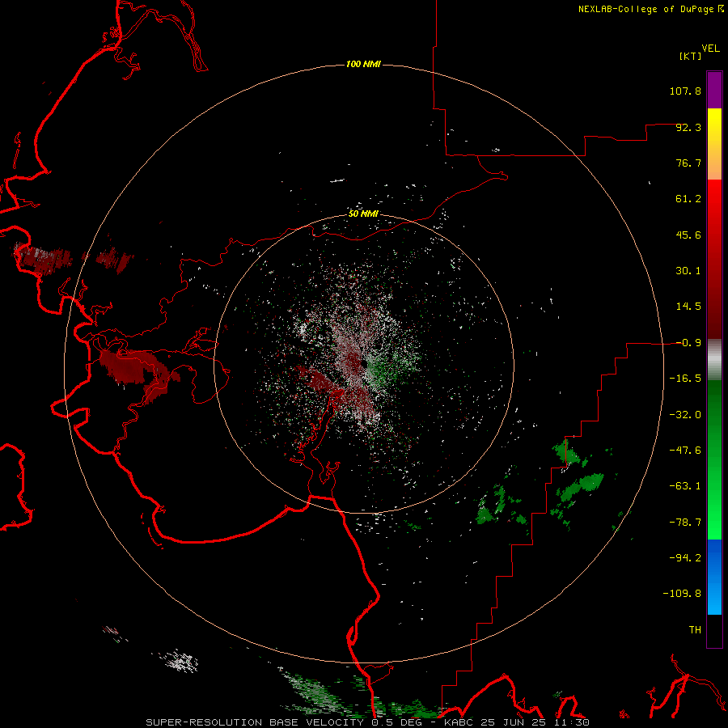Click the -94.2 legend value
Viewport: 728px width, 728px height.
point(685,558)
